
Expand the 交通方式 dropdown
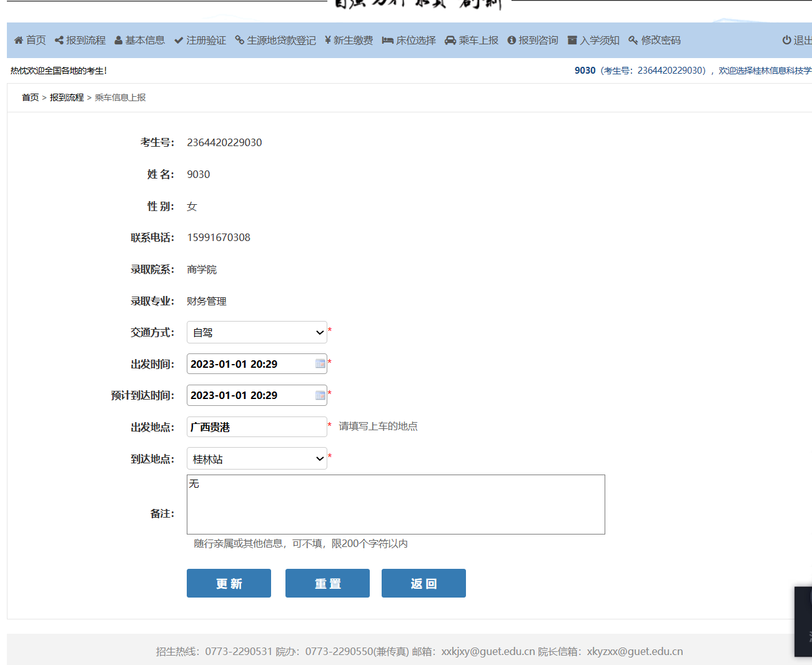(x=257, y=333)
